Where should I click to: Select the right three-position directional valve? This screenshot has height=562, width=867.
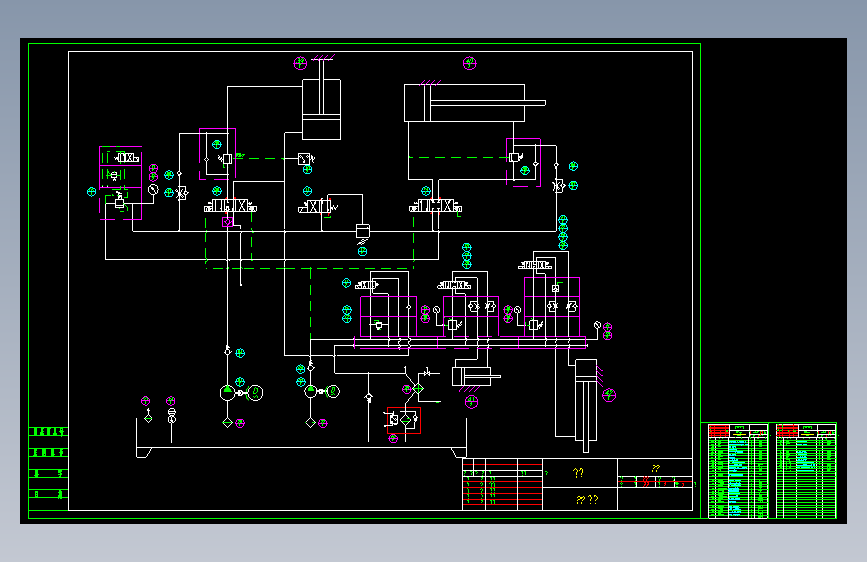pyautogui.click(x=436, y=206)
